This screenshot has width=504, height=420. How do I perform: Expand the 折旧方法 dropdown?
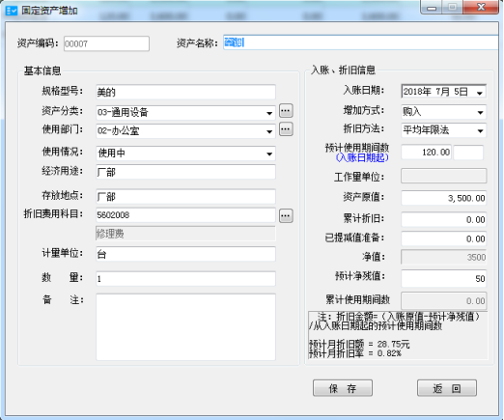(480, 130)
